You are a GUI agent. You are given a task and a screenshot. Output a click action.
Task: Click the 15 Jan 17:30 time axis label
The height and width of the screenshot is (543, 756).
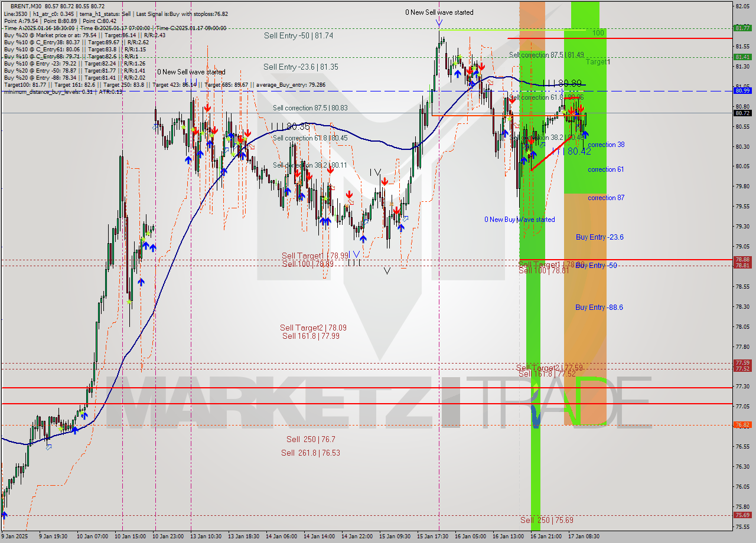click(433, 537)
